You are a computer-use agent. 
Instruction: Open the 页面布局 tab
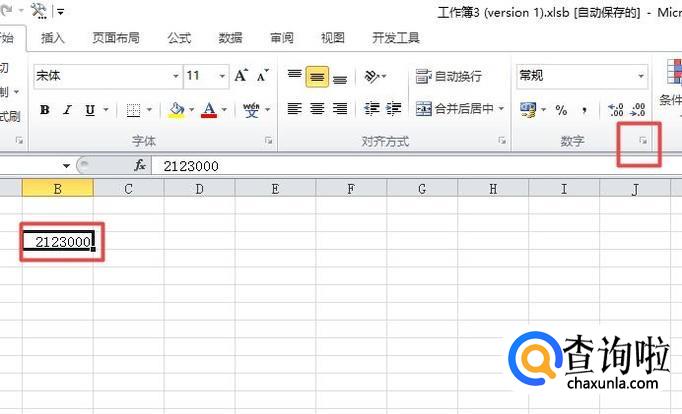[116, 38]
